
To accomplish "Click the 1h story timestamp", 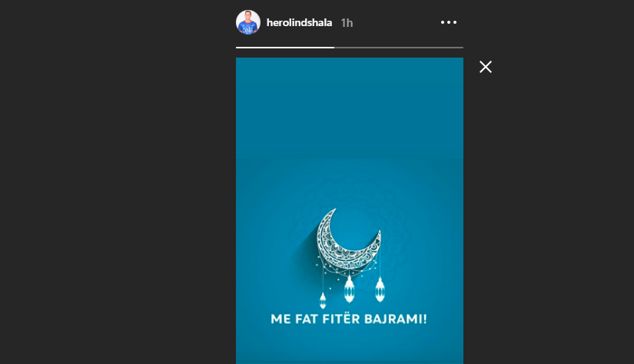I will [x=347, y=23].
